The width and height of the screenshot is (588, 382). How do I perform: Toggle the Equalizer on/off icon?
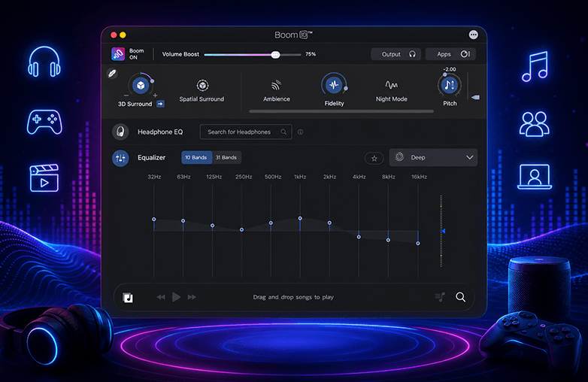coord(120,158)
